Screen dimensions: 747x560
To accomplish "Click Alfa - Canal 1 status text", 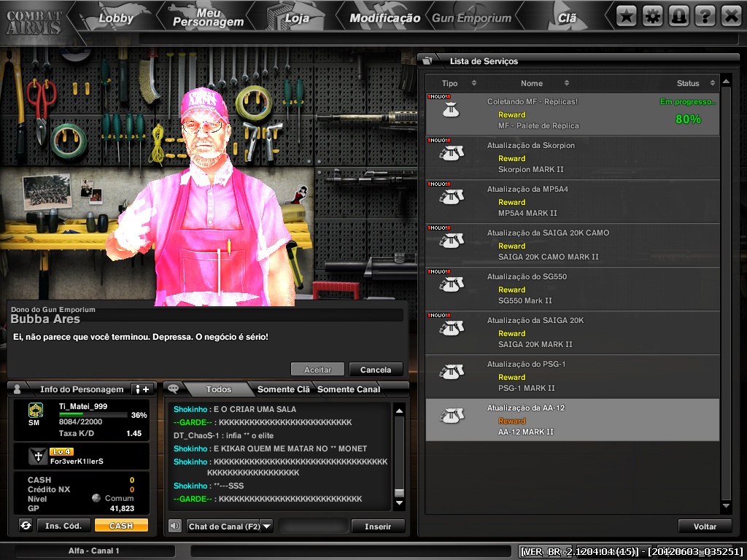I will point(94,551).
